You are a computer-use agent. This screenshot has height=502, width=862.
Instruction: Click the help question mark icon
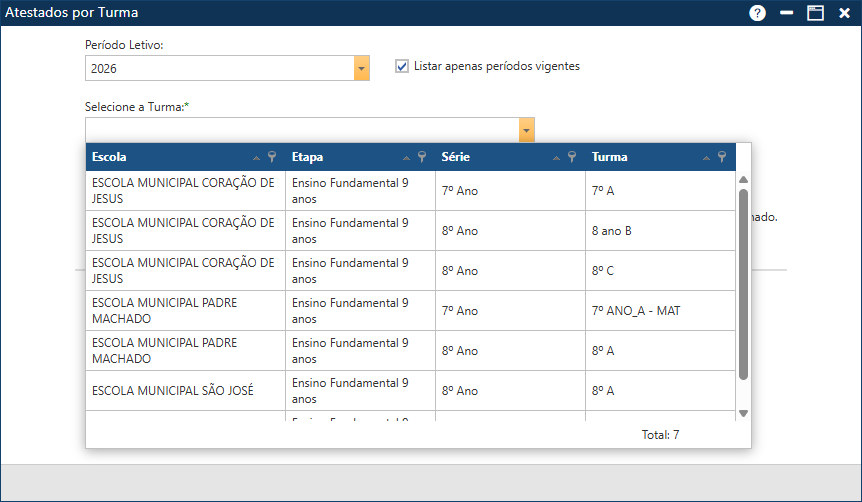(757, 13)
